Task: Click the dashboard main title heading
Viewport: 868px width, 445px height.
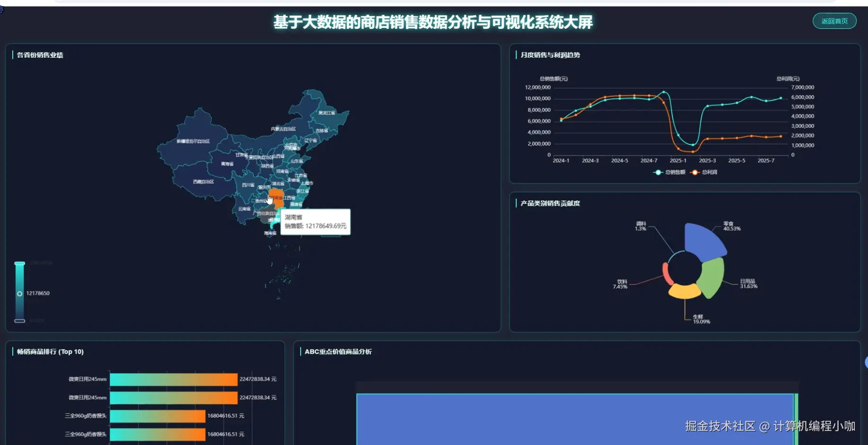Action: (433, 22)
